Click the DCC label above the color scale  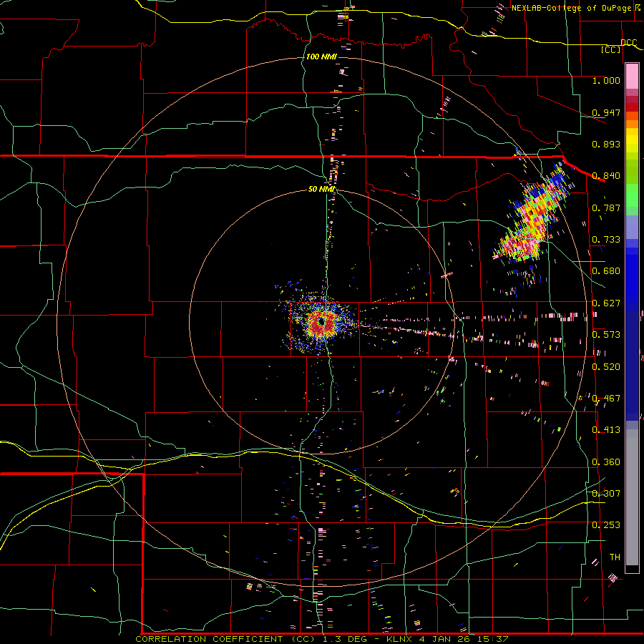[629, 42]
